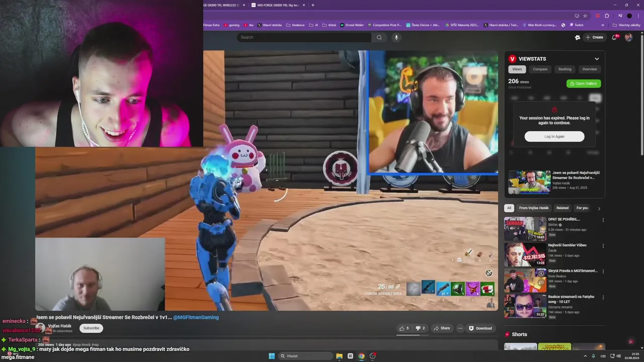
Task: Open the @MGFitmanGaming mention link
Action: point(196,317)
